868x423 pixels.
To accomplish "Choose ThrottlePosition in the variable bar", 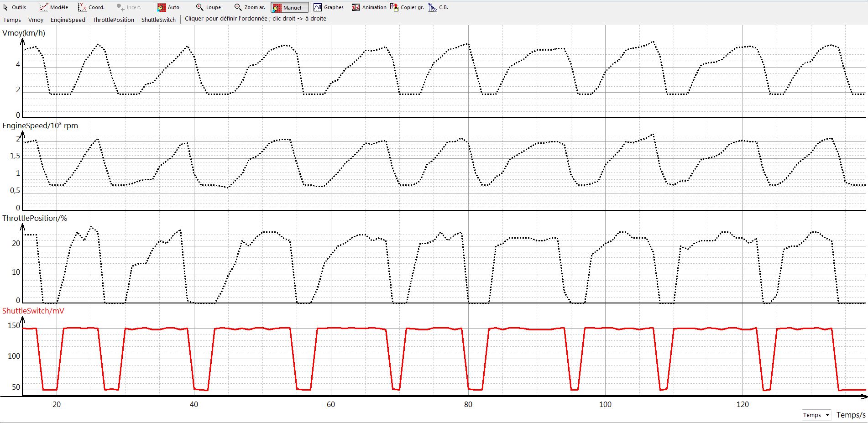I will (x=113, y=20).
